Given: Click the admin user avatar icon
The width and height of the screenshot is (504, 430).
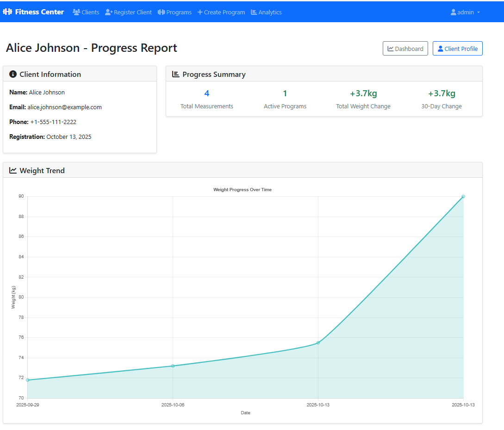Looking at the screenshot, I should point(454,12).
